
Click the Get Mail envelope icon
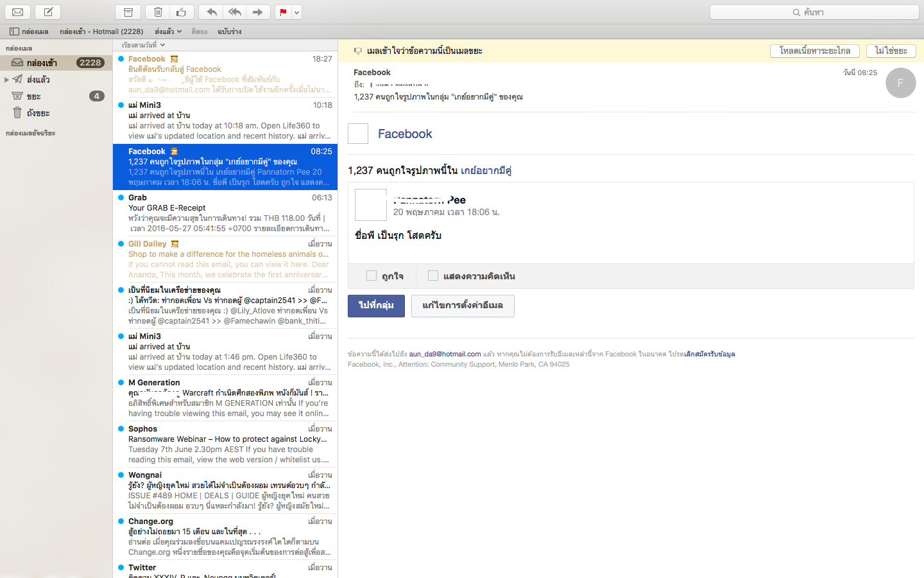[17, 12]
